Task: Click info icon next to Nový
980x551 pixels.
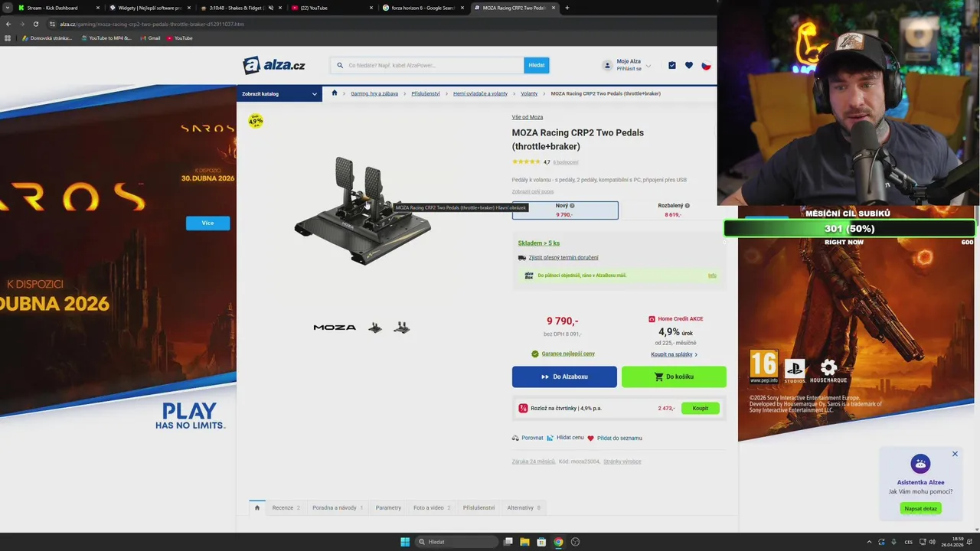Action: coord(572,206)
